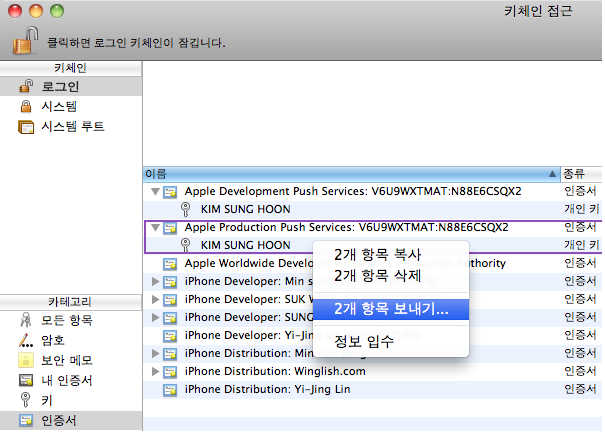The image size is (605, 432).
Task: Click the pencil icon next to 암호
Action: pos(26,340)
